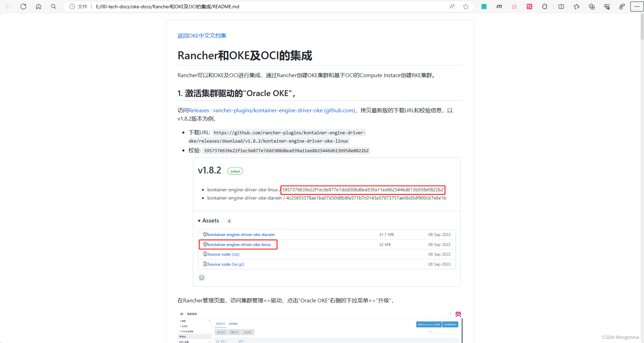Image resolution: width=644 pixels, height=343 pixels.
Task: Click the v1.8.2 release heading
Action: tap(210, 170)
